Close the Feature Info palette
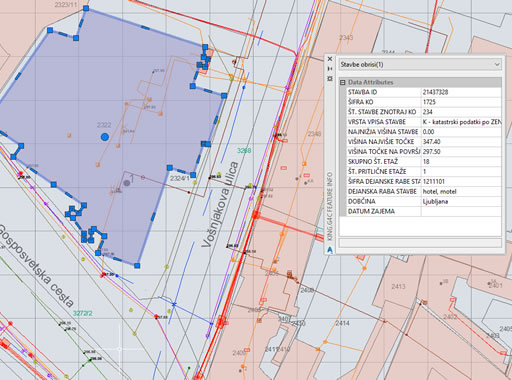Viewport: 512px width, 380px height. click(330, 59)
